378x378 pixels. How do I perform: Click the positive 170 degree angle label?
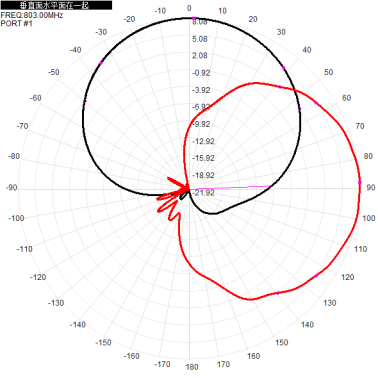(223, 365)
